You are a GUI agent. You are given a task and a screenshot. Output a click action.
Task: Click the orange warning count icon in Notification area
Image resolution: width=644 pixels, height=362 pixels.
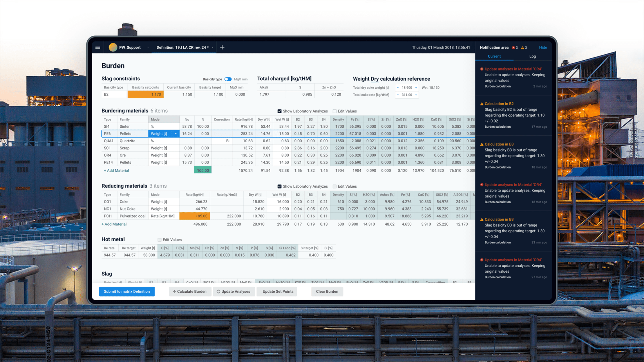(x=522, y=47)
